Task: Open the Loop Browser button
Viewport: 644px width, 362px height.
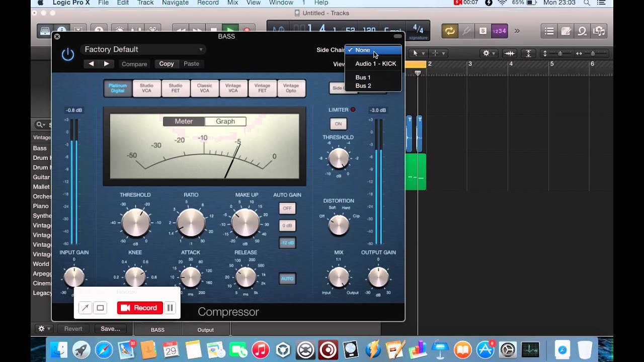Action: point(582,31)
